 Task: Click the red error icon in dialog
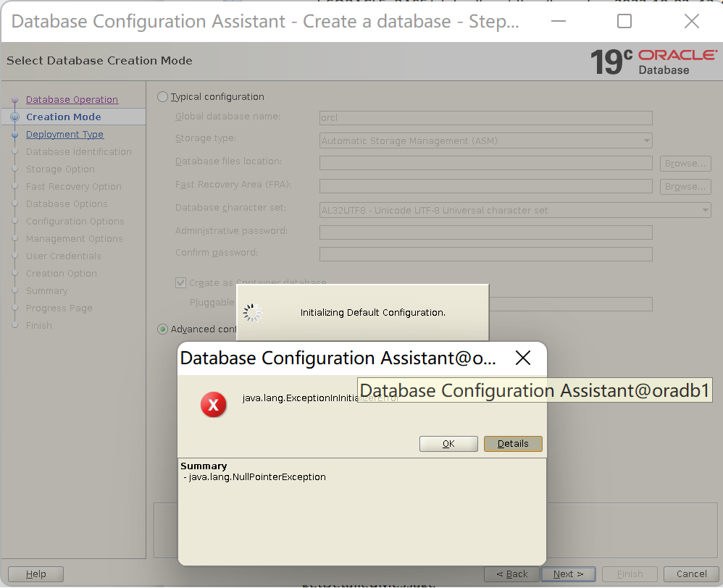213,405
